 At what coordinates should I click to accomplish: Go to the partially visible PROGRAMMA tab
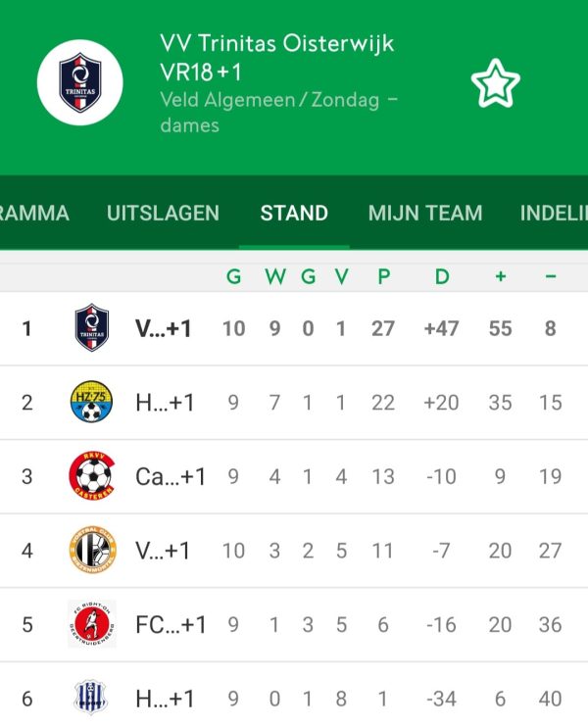34,214
